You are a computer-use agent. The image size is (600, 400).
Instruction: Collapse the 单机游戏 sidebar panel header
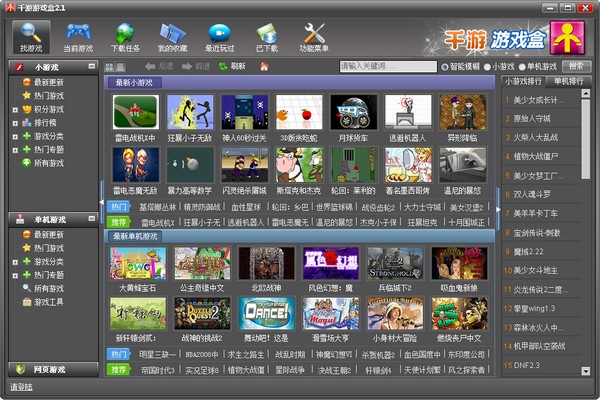point(92,219)
